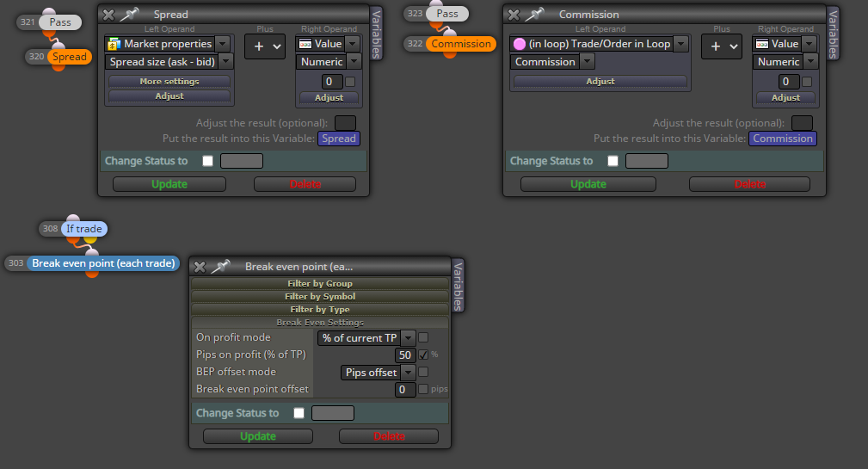
Task: Toggle the checkbox beside Commission numeric value 0
Action: point(807,82)
